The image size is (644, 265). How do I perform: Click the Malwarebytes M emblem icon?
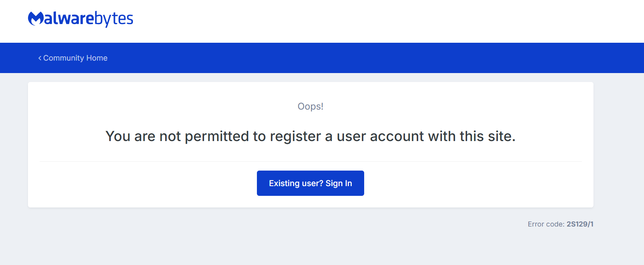[36, 18]
